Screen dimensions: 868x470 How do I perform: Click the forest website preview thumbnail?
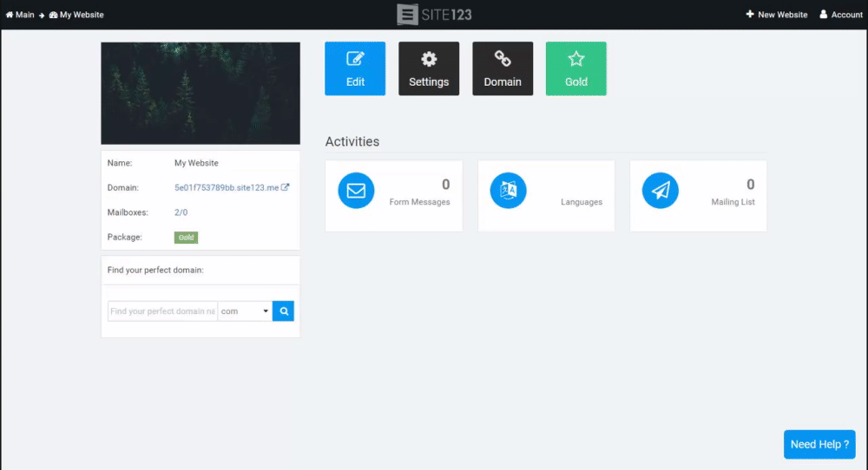click(x=201, y=94)
